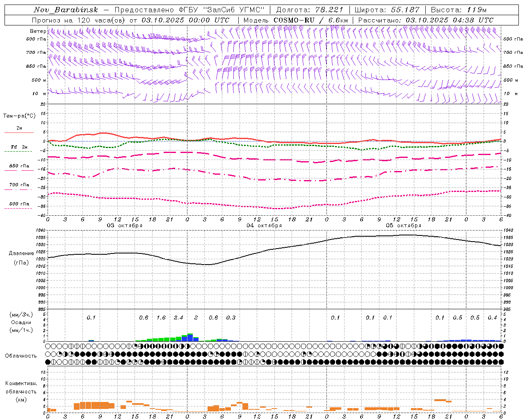Viewport: 525px width, 420px height.
Task: Click the Широта: 55.187 header value
Action: point(387,10)
